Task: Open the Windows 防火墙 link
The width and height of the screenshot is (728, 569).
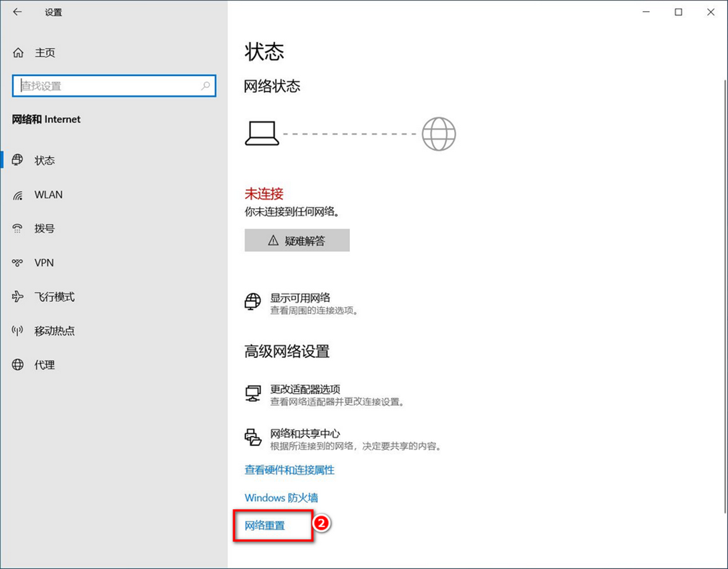Action: (x=281, y=498)
